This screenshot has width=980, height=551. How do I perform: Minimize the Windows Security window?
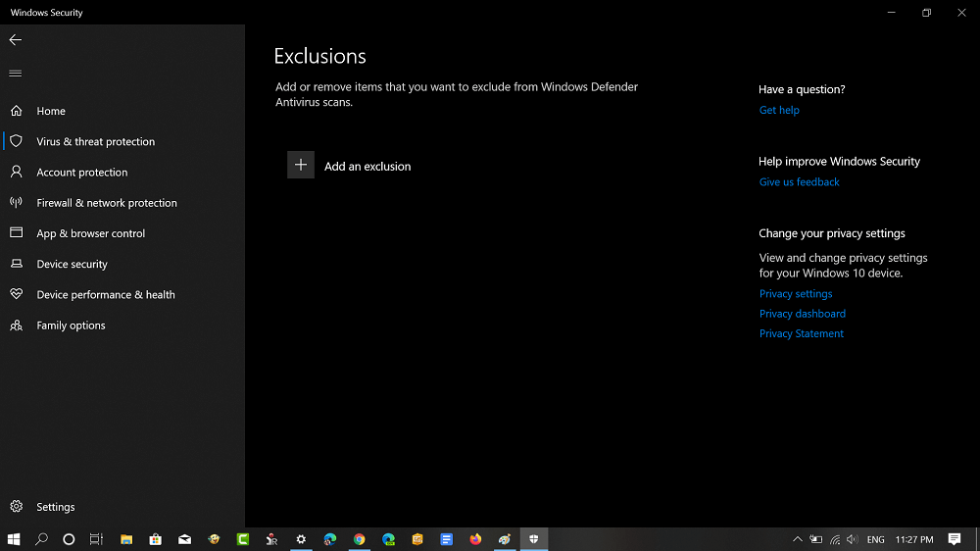(891, 13)
